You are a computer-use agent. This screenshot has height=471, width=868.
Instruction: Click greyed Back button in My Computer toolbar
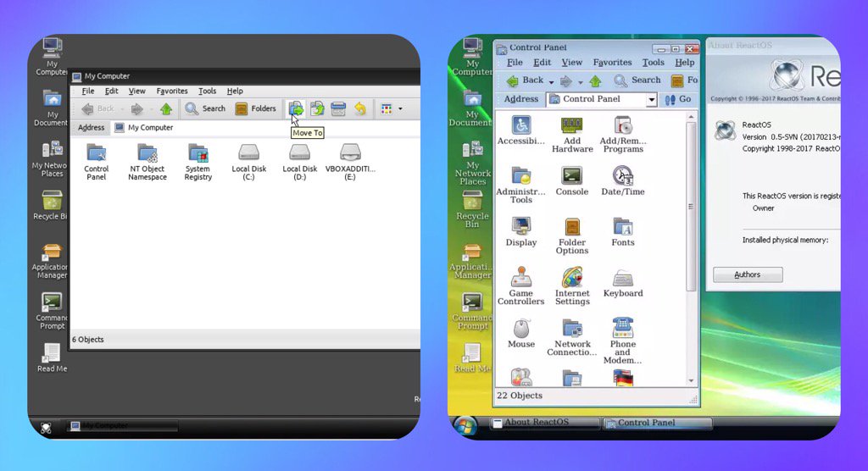click(x=98, y=108)
